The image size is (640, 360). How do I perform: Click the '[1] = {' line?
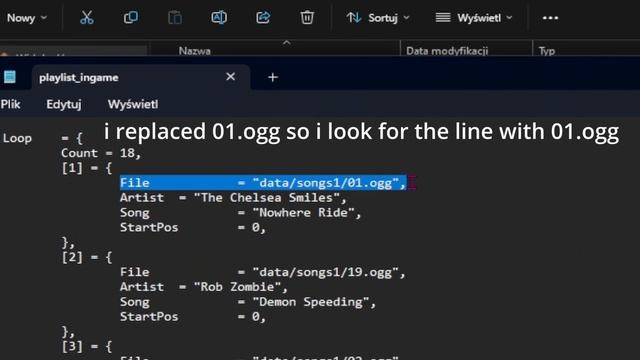point(86,168)
